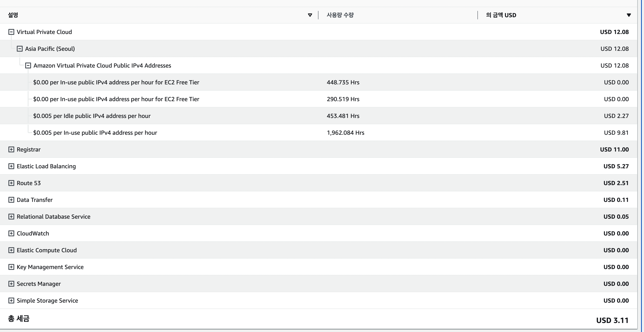Click the 설명 column header
Image resolution: width=644 pixels, height=332 pixels.
point(13,15)
